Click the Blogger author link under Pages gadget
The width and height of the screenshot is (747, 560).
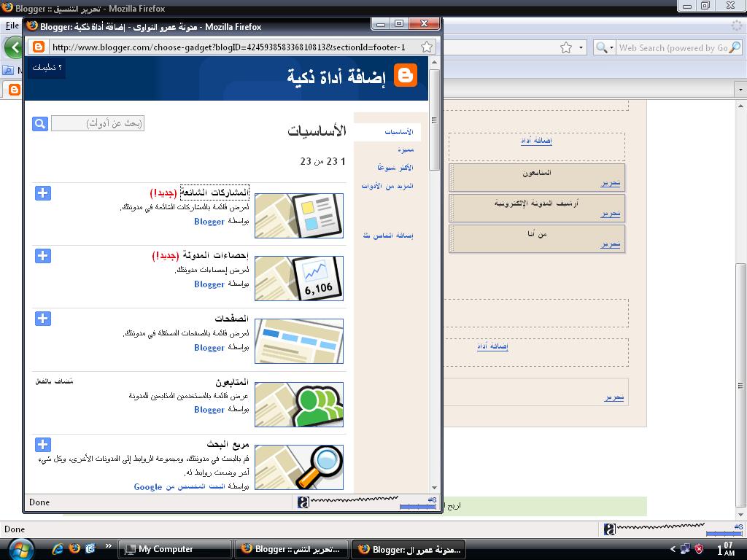tap(209, 348)
